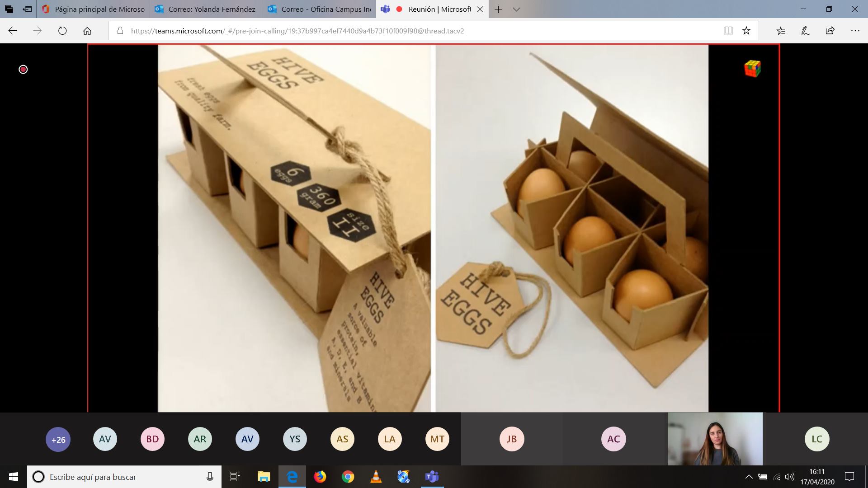868x488 pixels.
Task: Open the volume control icon
Action: pos(790,477)
